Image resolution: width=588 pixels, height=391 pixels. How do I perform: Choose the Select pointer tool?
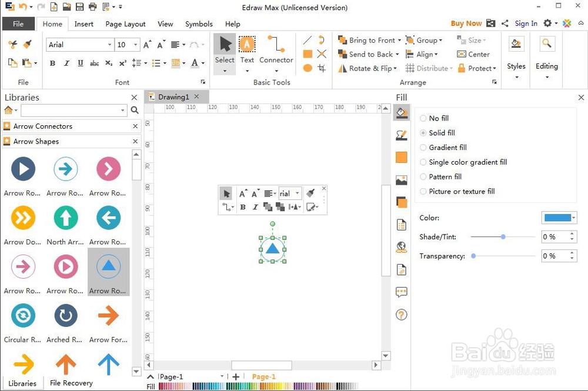(225, 53)
